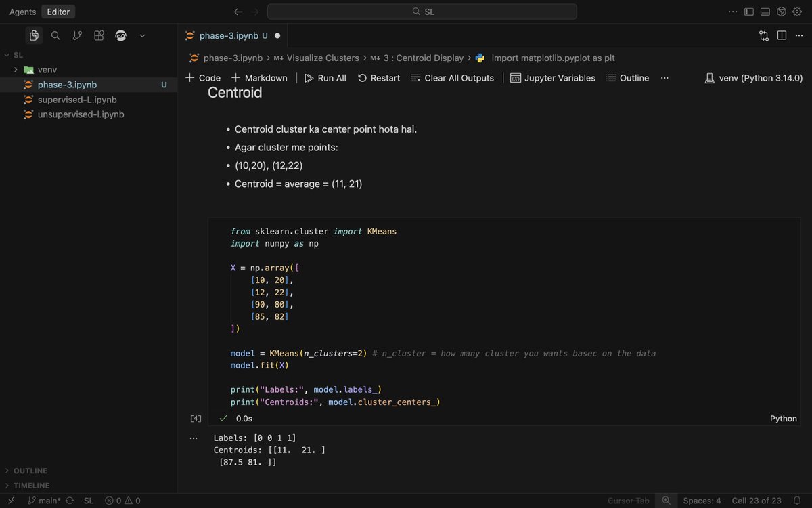812x508 pixels.
Task: Clear All Outputs in notebook
Action: point(452,78)
